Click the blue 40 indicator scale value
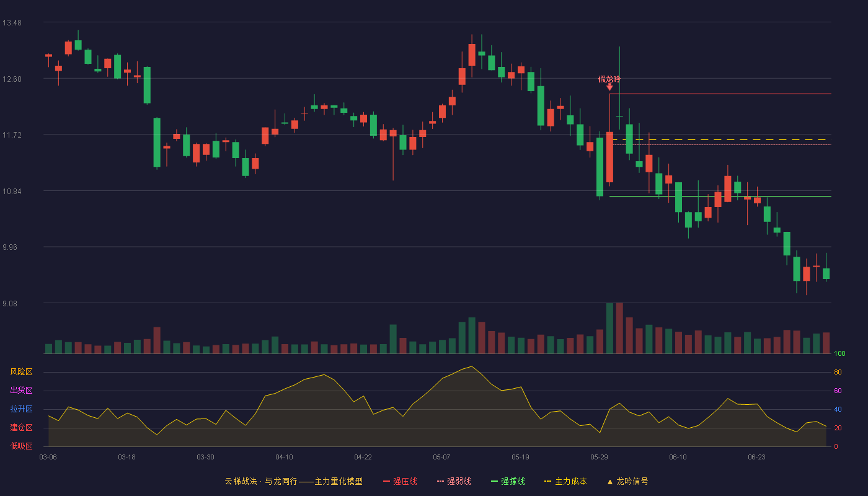Viewport: 868px width, 496px height. 838,410
